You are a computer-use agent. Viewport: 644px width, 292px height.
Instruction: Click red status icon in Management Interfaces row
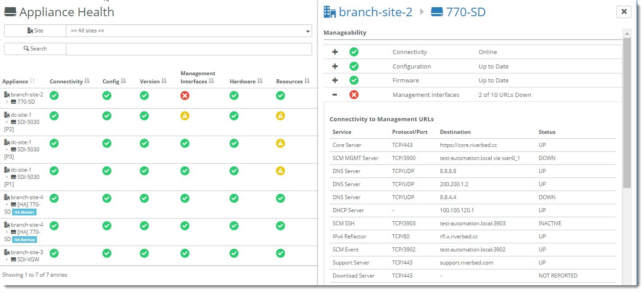pos(354,95)
